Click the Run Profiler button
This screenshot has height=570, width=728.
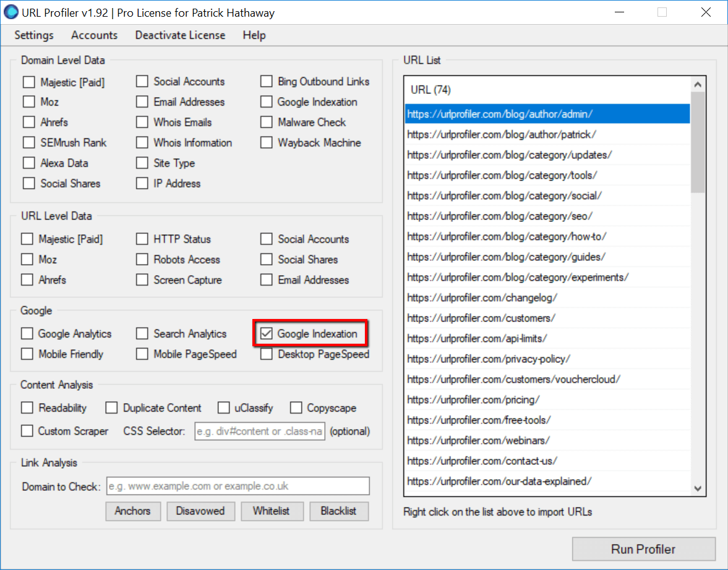[643, 549]
